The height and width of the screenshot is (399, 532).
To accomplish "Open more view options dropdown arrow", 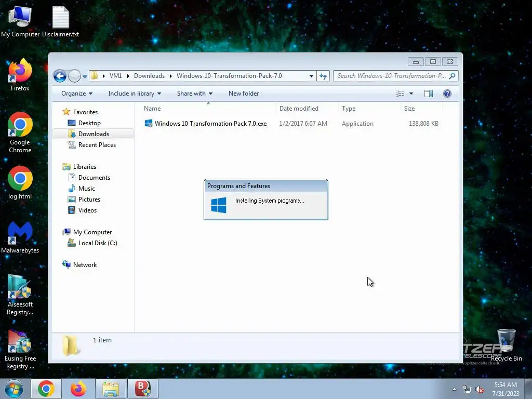I will click(411, 94).
